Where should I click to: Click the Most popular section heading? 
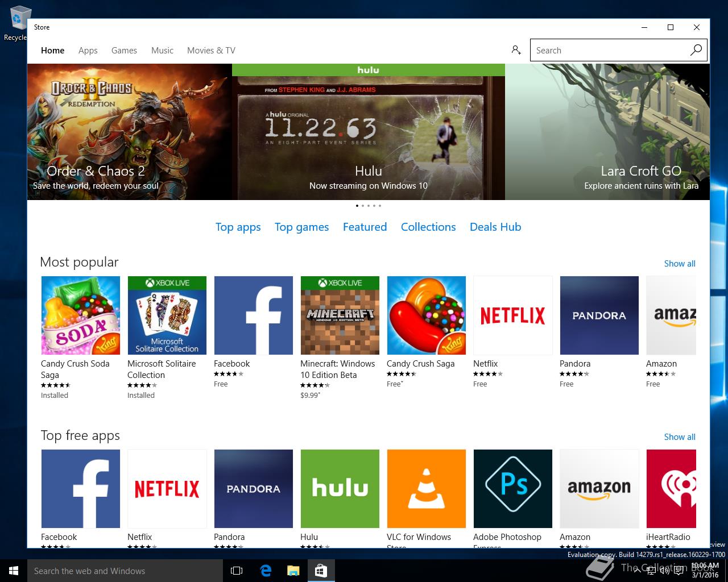pos(79,262)
